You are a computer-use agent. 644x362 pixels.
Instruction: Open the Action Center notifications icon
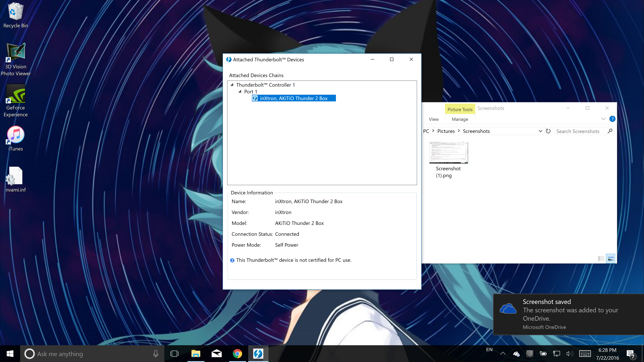(631, 354)
